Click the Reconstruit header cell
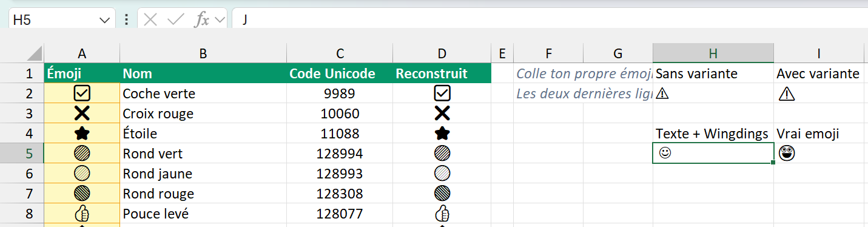868x227 pixels. 442,73
